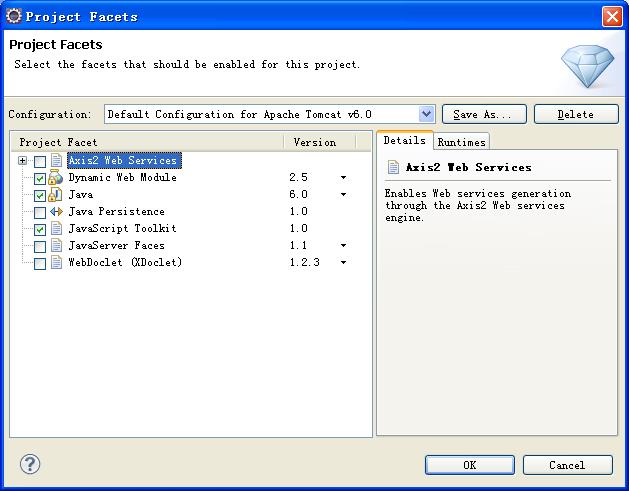Enable the JavaServer Faces checkbox
The height and width of the screenshot is (491, 629).
tap(40, 247)
